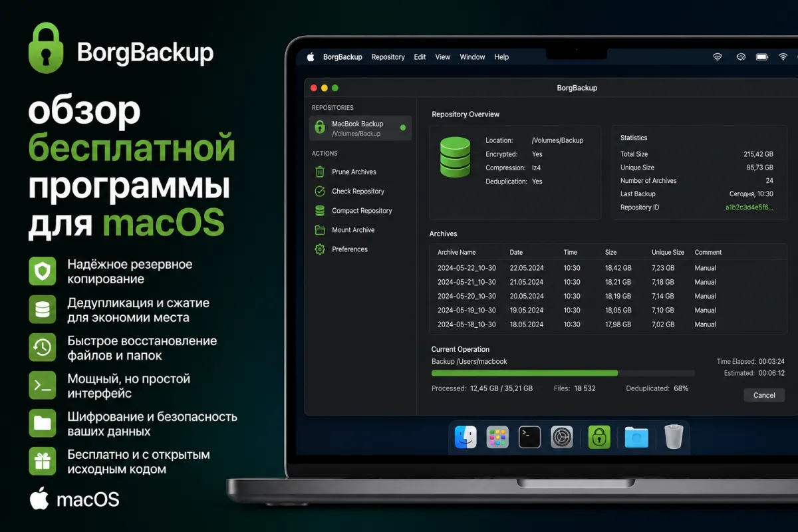Click the Last Backup value Сегодня, 10:30
This screenshot has width=798, height=532.
pos(751,194)
